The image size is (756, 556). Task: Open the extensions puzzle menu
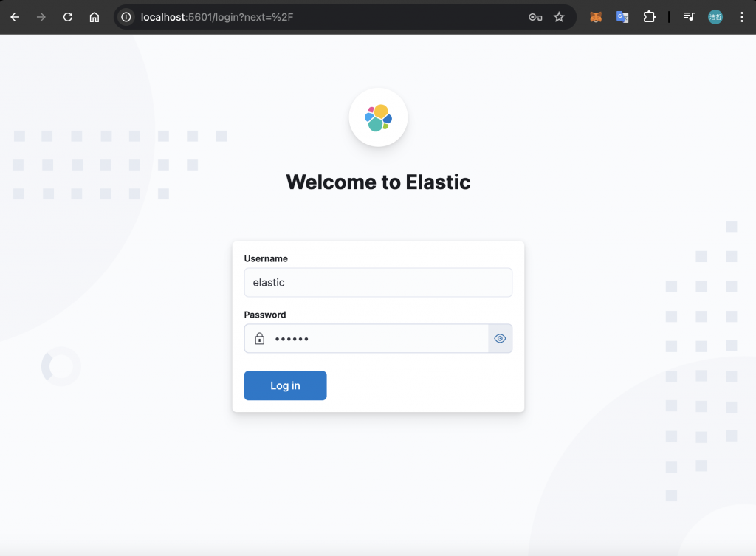click(650, 17)
